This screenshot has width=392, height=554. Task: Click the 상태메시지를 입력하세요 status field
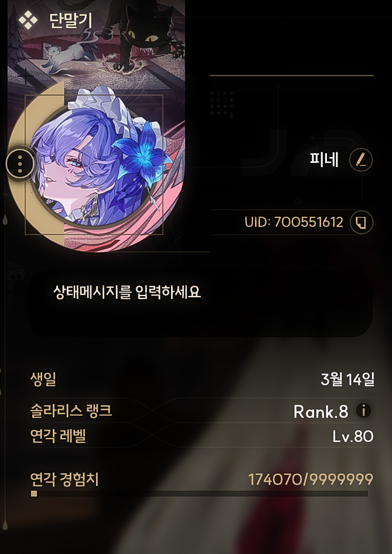tap(200, 304)
